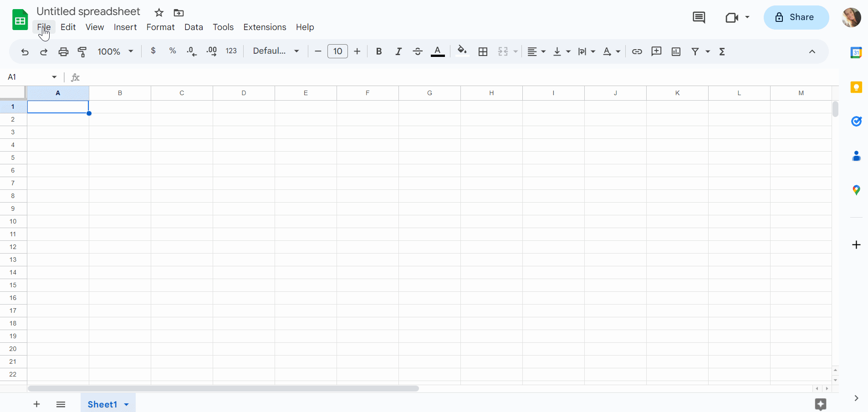Viewport: 868px width, 412px height.
Task: Insert a chart from the toolbar
Action: coord(676,51)
